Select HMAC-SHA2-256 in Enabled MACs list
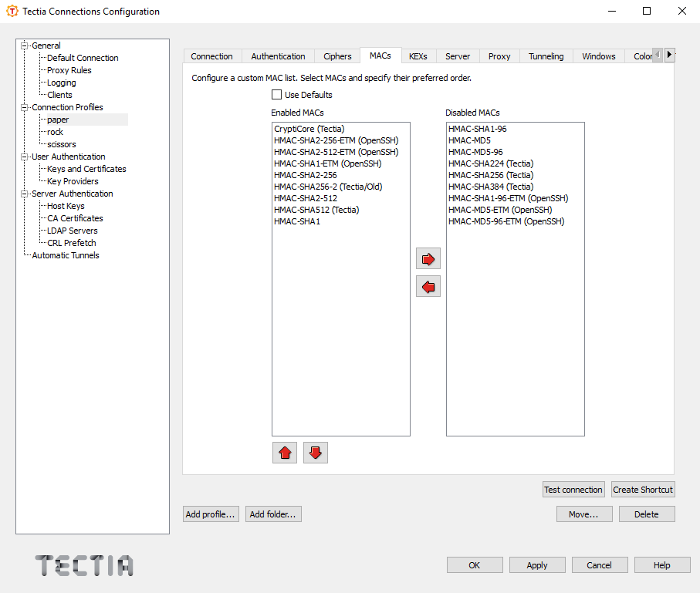 pyautogui.click(x=306, y=175)
